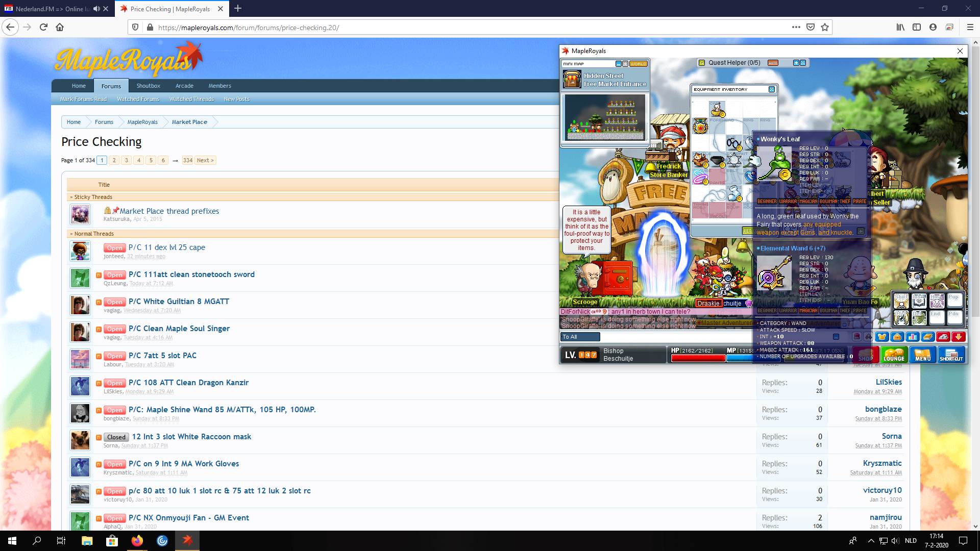Expand the Quest Helper with plus button
The image size is (980, 551).
pos(795,63)
